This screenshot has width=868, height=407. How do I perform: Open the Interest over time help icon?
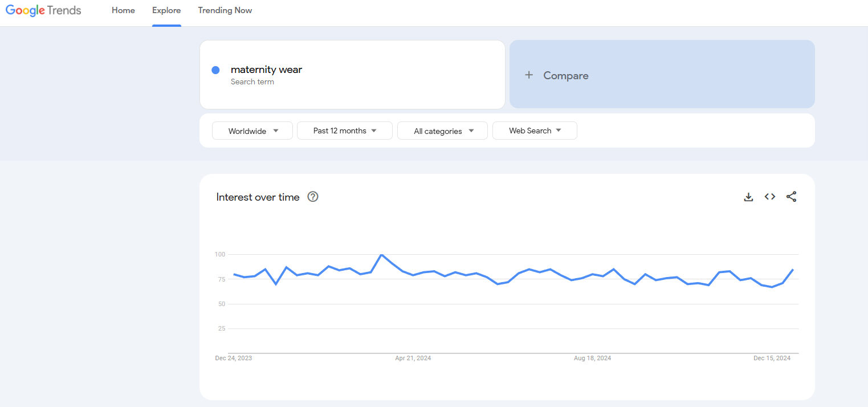pyautogui.click(x=313, y=197)
